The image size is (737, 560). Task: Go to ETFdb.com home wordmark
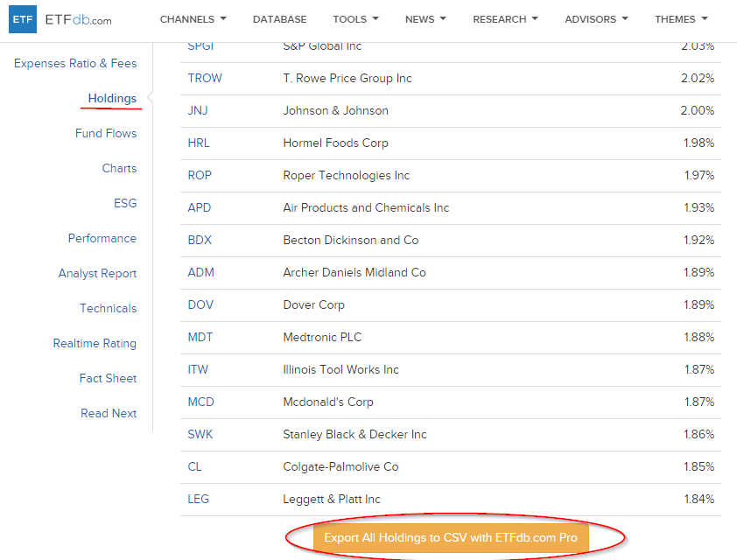point(79,20)
